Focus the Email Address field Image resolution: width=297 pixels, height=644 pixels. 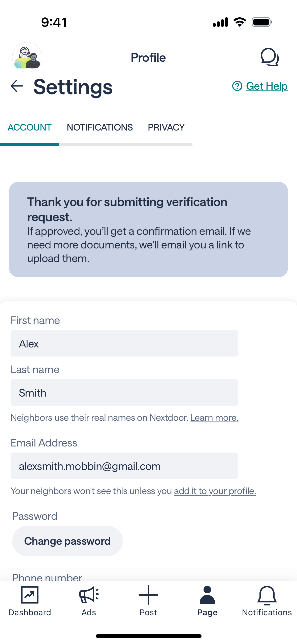[x=124, y=466]
